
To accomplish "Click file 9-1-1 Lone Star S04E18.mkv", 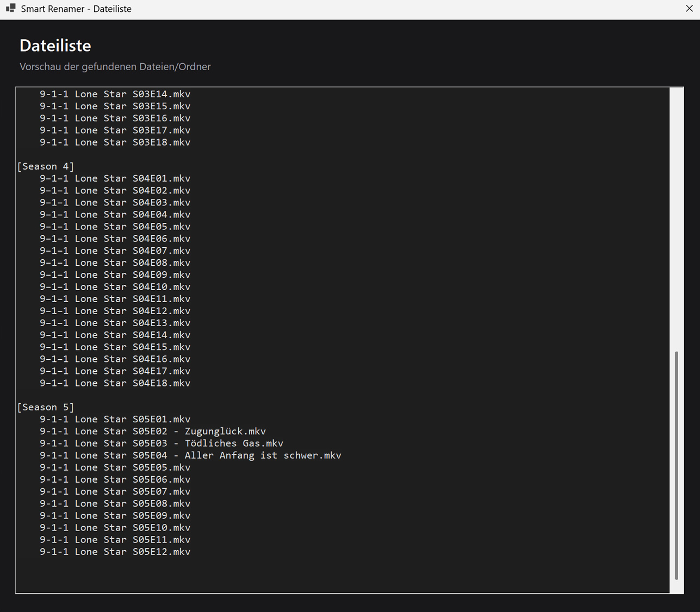I will pos(115,383).
